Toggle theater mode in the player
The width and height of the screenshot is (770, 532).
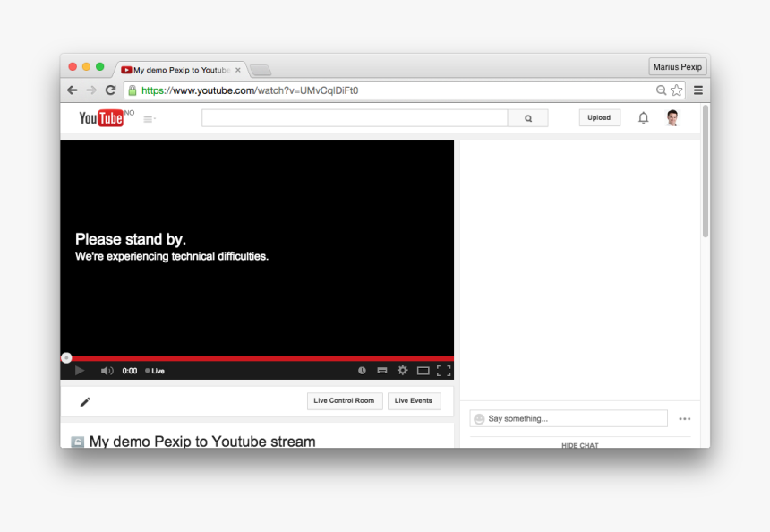tap(423, 371)
